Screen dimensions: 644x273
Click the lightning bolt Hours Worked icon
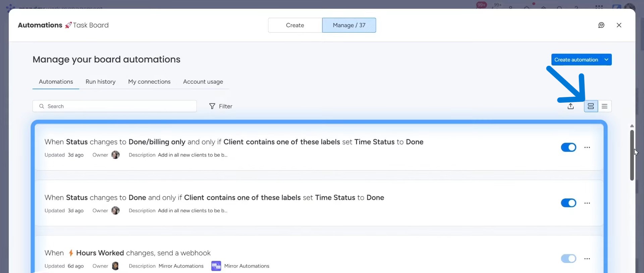pos(71,253)
